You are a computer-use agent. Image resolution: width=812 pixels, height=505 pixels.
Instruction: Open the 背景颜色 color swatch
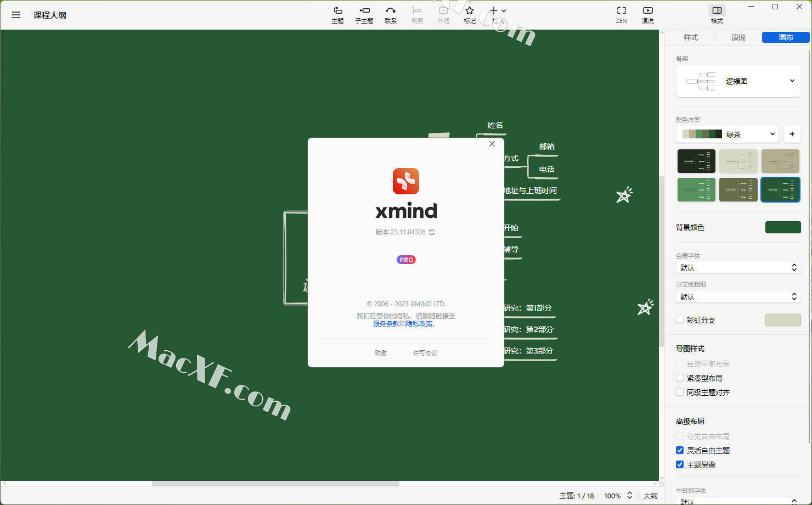pyautogui.click(x=783, y=227)
